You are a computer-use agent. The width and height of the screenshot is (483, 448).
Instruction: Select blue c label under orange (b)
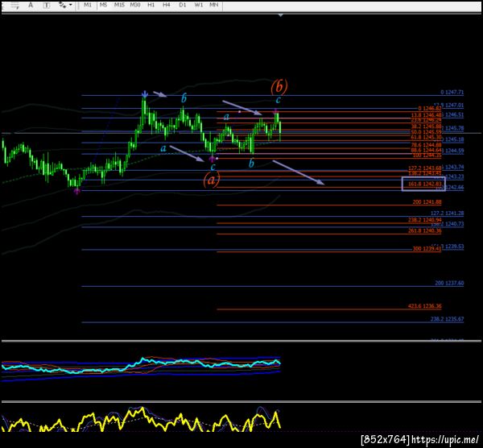pyautogui.click(x=279, y=100)
